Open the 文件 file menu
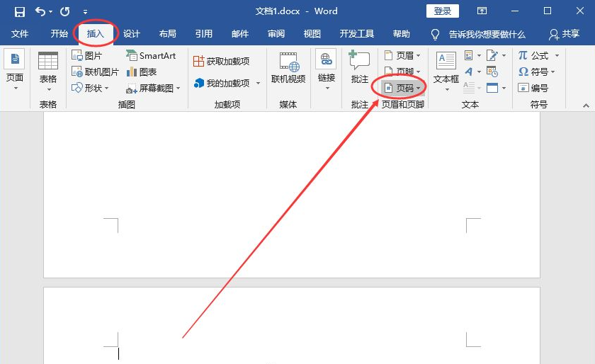Image resolution: width=595 pixels, height=364 pixels. (x=20, y=34)
